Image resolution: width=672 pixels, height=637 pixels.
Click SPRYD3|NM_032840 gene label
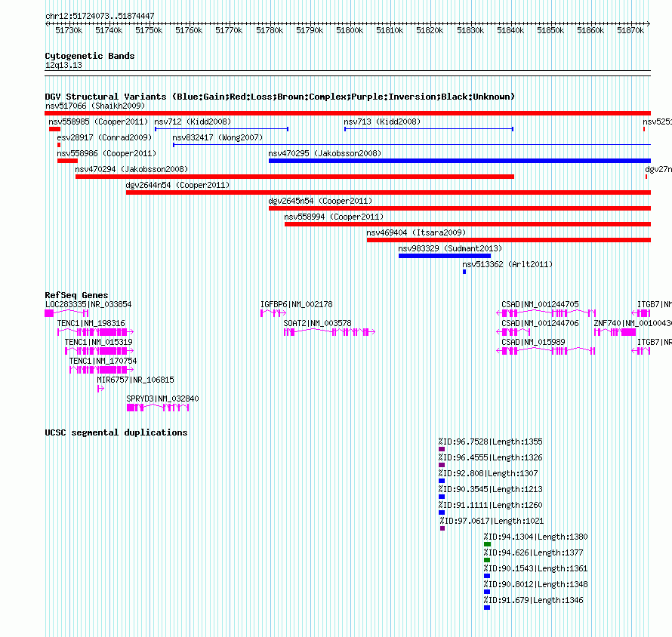[x=162, y=399]
